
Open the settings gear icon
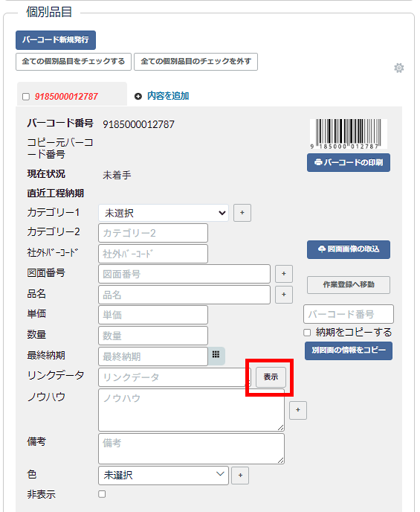pos(398,68)
